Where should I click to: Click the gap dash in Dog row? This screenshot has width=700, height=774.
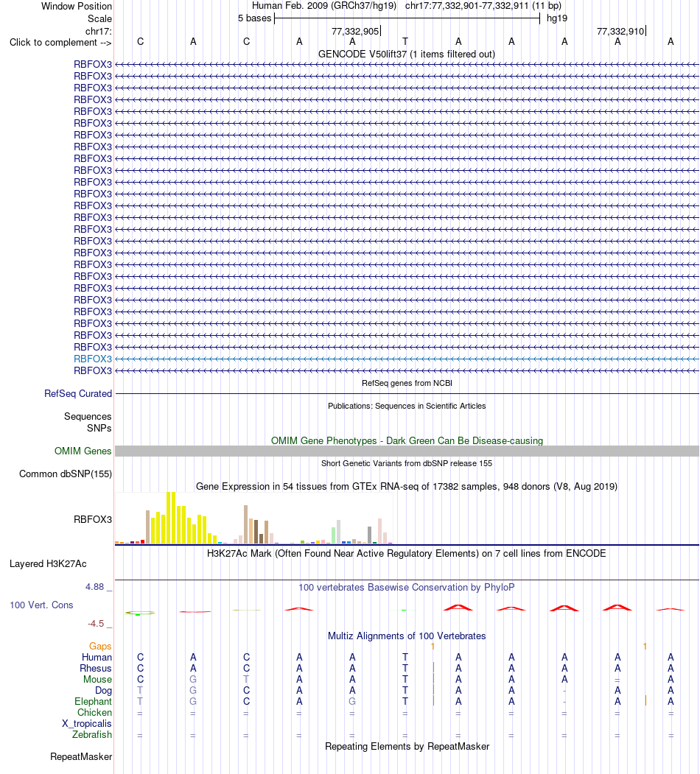(x=564, y=691)
